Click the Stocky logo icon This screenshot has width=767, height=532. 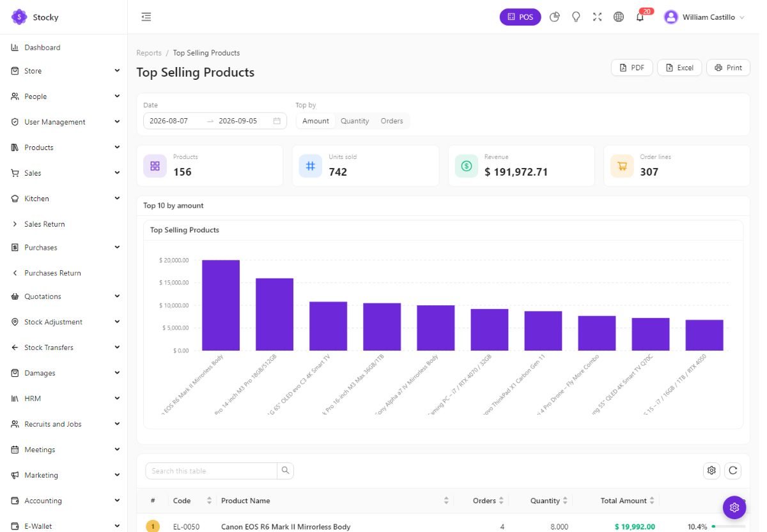[x=19, y=17]
